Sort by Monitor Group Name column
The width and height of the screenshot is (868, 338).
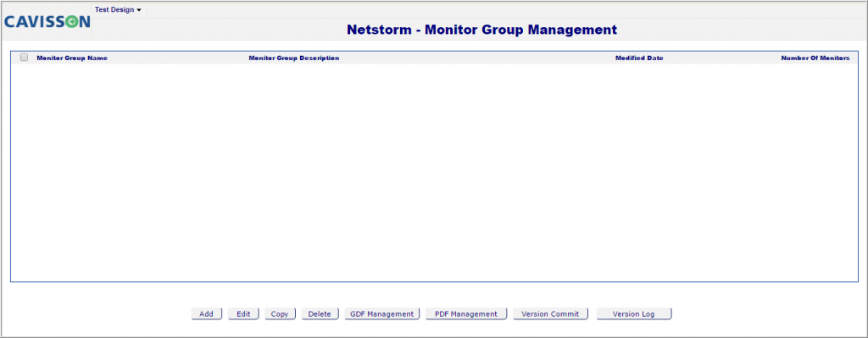pyautogui.click(x=72, y=58)
